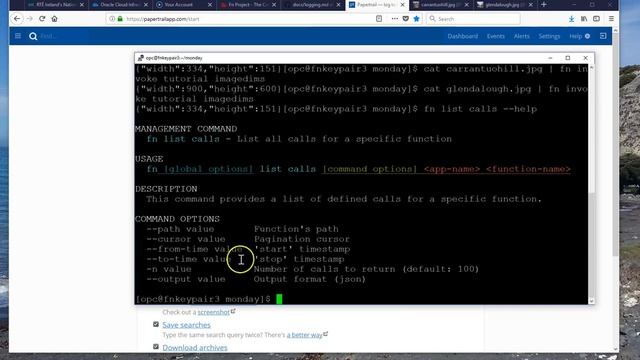Open Papertrail Dashboard menu item
The width and height of the screenshot is (640, 360).
click(462, 36)
